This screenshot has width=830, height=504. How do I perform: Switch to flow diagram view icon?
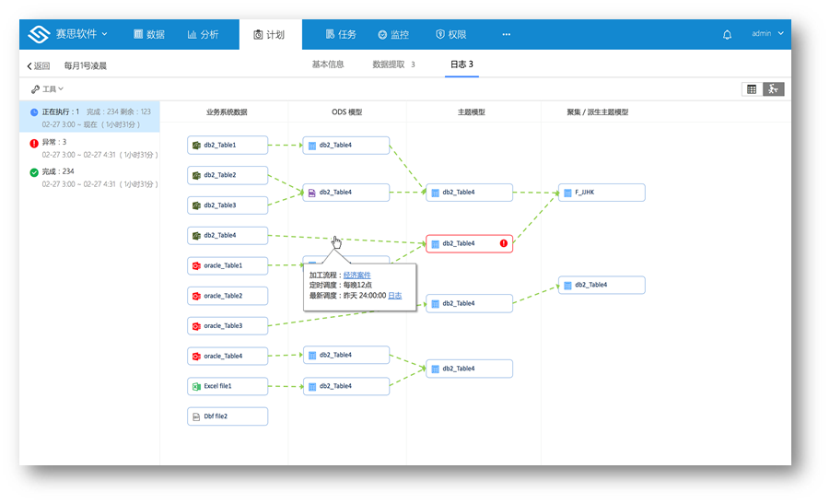pos(774,89)
